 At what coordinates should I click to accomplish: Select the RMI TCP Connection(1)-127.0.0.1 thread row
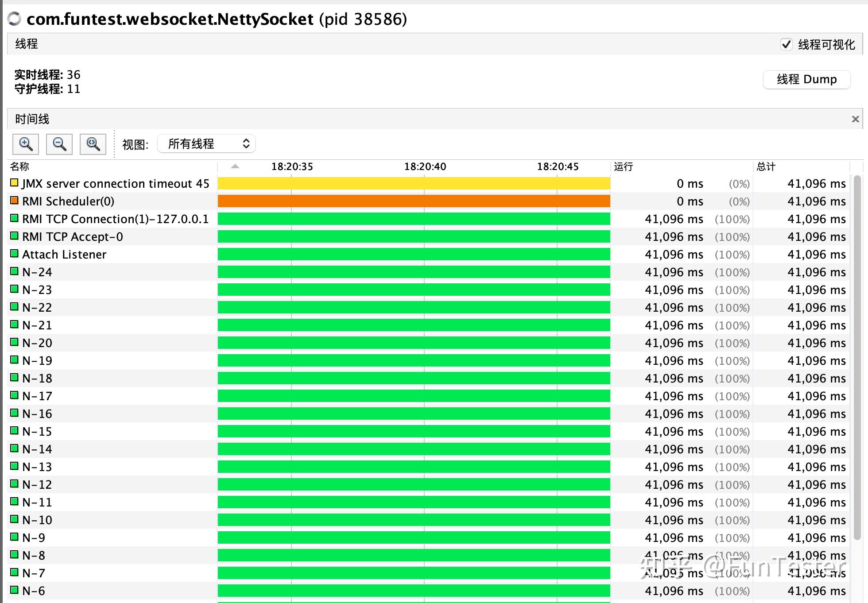[115, 218]
